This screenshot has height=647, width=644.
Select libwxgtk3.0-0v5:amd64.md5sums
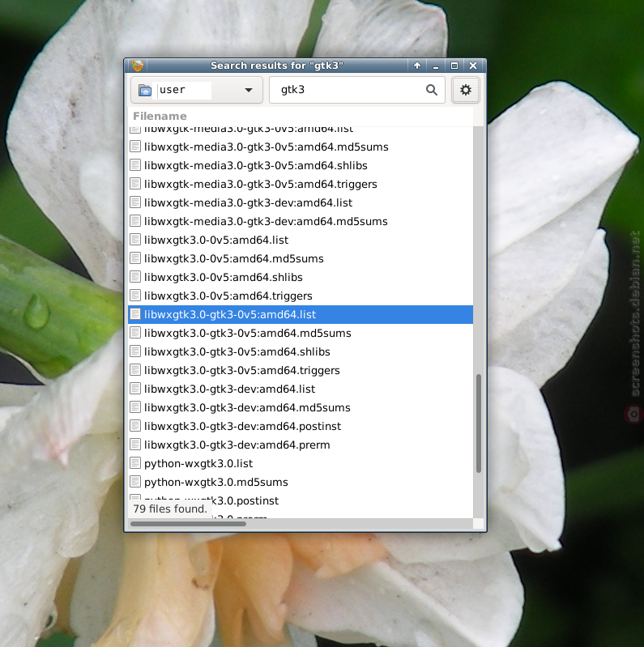pyautogui.click(x=301, y=258)
